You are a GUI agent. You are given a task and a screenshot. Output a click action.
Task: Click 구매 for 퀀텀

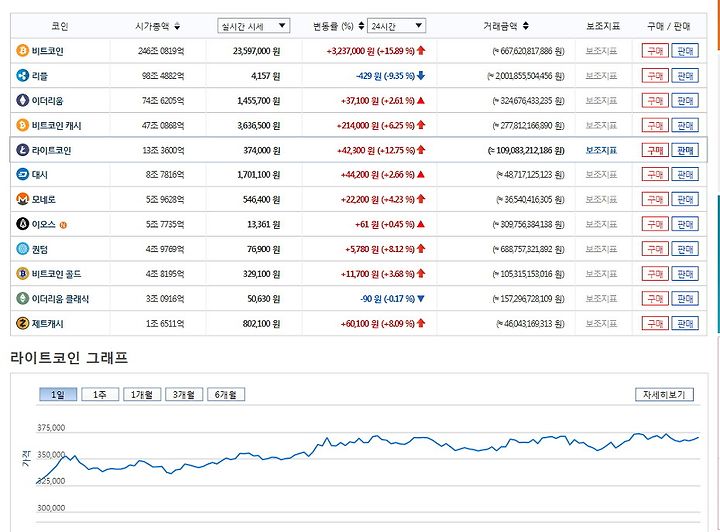655,249
